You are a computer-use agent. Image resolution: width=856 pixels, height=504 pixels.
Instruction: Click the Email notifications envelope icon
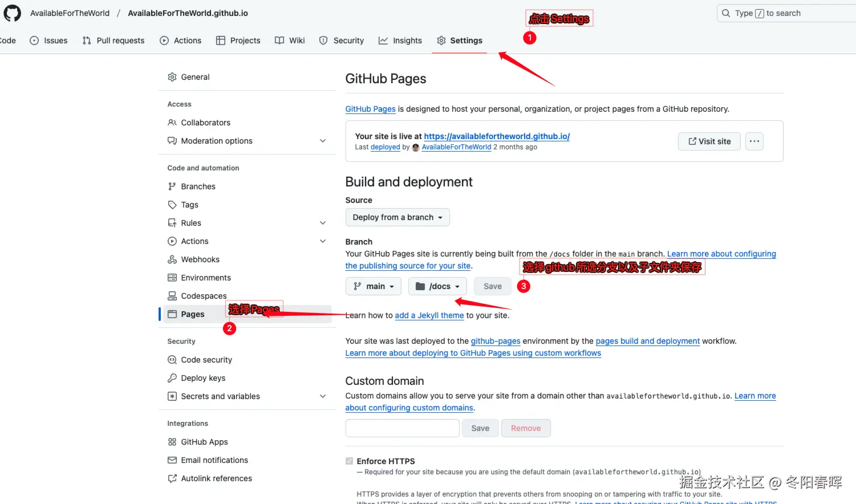172,460
